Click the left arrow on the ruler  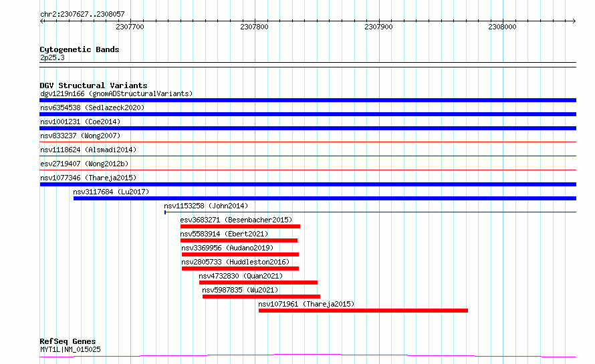42,21
